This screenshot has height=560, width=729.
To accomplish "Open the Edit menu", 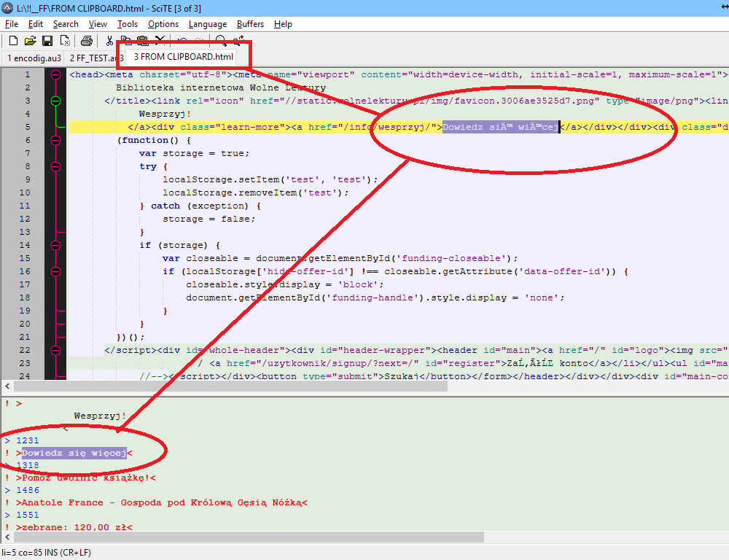I will tap(35, 24).
